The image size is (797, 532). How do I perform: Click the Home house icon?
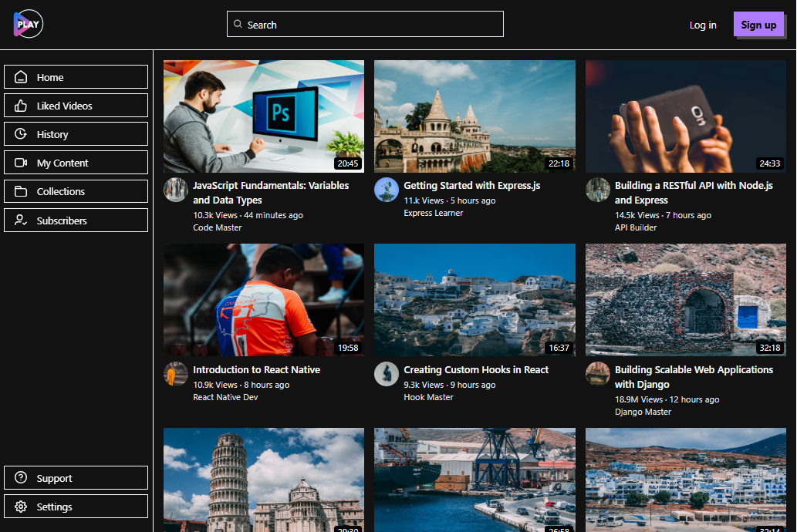(21, 77)
